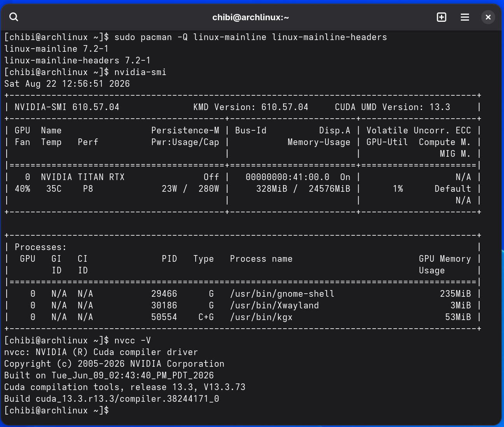
Task: Click process '/usr/bin/kgx'
Action: point(261,317)
